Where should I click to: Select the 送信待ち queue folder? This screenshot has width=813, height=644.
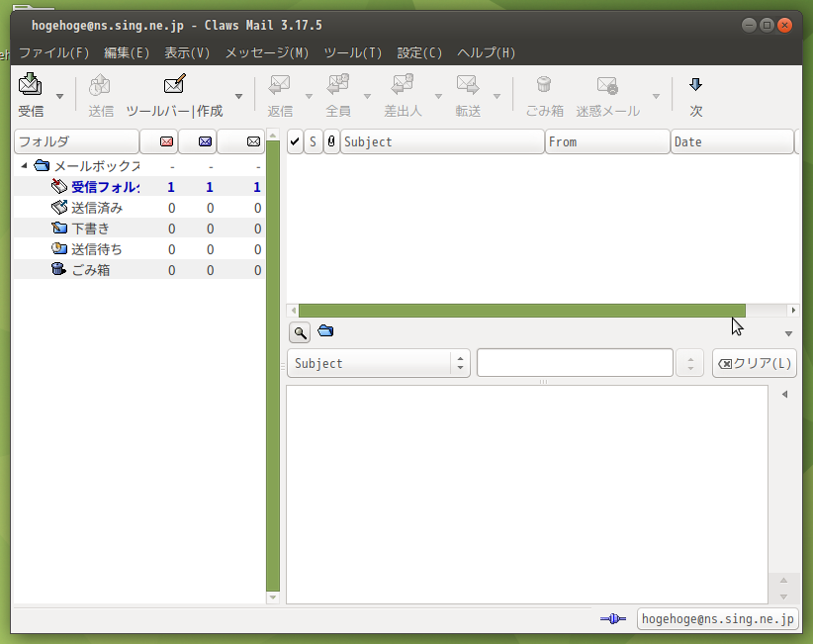(138, 249)
